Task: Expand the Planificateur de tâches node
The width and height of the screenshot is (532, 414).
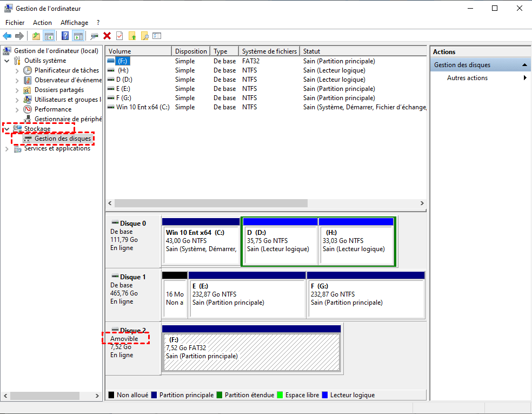Action: (x=17, y=70)
